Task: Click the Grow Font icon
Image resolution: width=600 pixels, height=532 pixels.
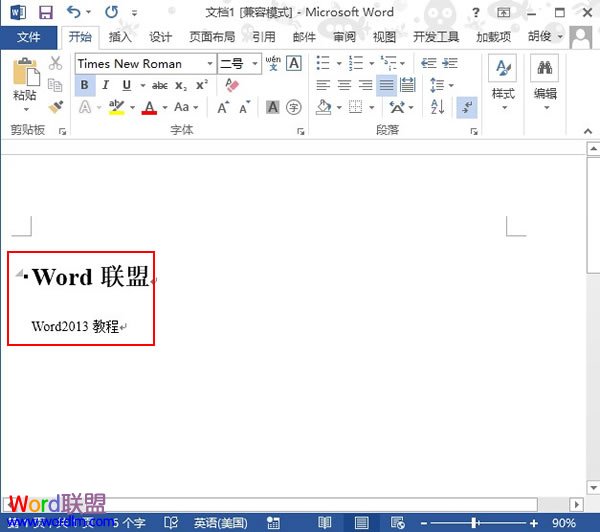Action: tap(223, 108)
